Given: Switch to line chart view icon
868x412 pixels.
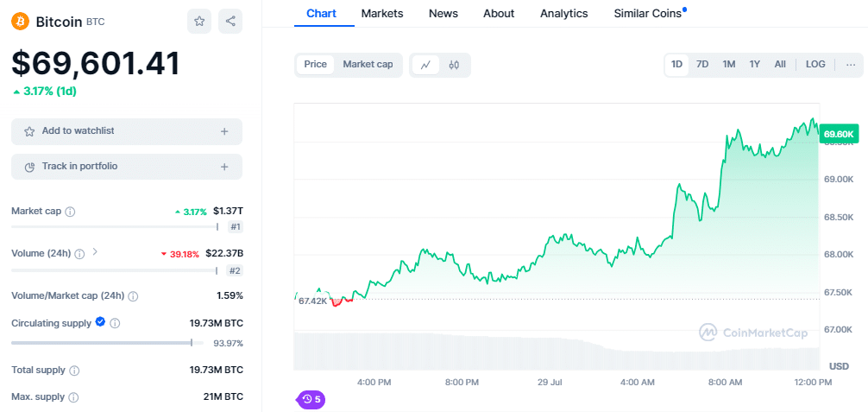Looking at the screenshot, I should 425,65.
